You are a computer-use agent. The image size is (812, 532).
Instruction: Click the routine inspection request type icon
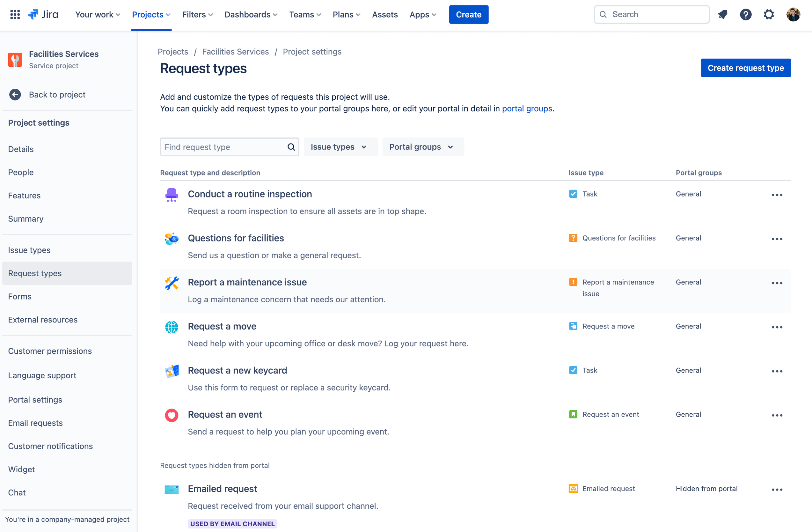[x=172, y=195]
